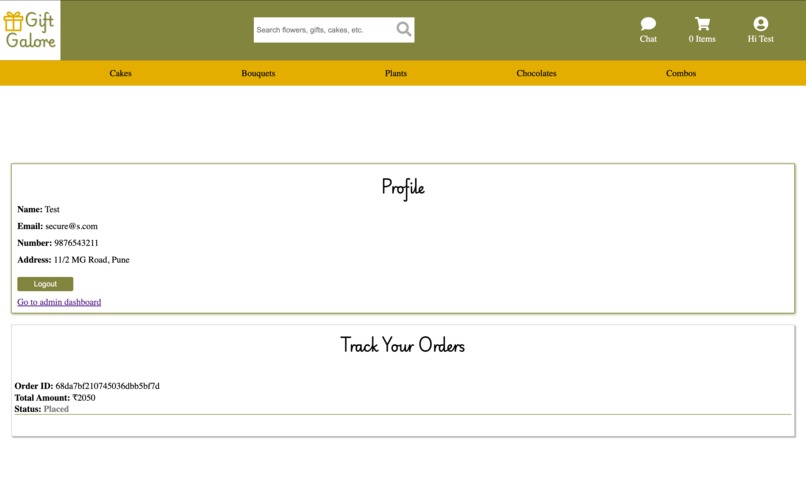Click the phone number 9876543211
This screenshot has height=504, width=806.
click(76, 243)
